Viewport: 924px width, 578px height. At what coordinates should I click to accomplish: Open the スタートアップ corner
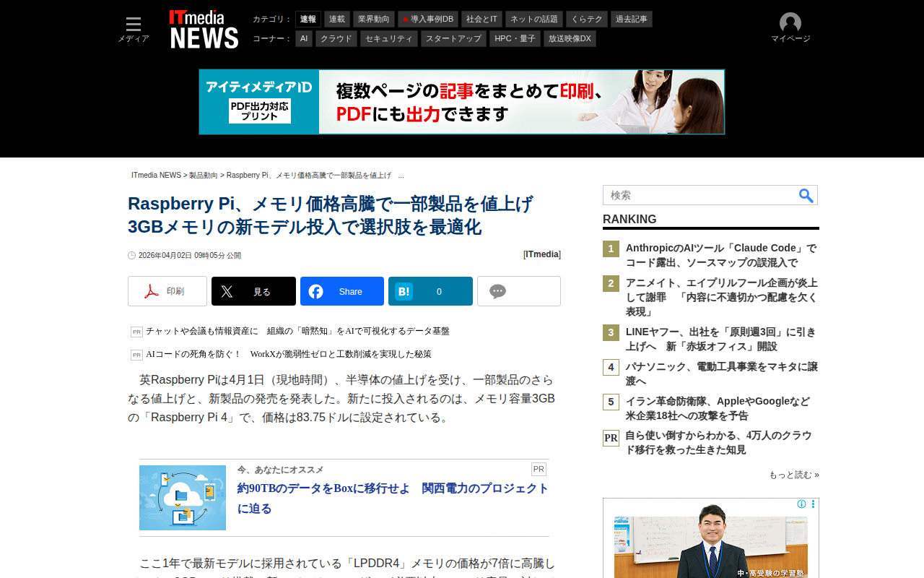(x=453, y=39)
